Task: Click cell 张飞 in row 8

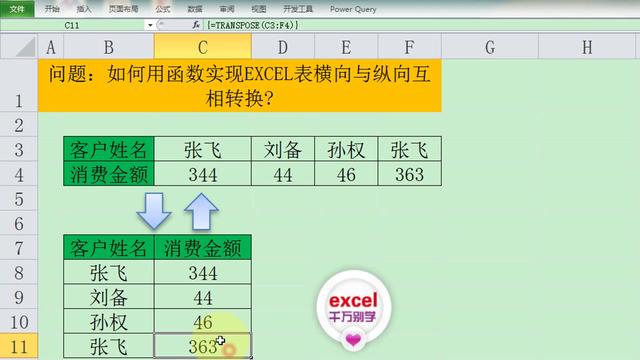Action: point(109,272)
